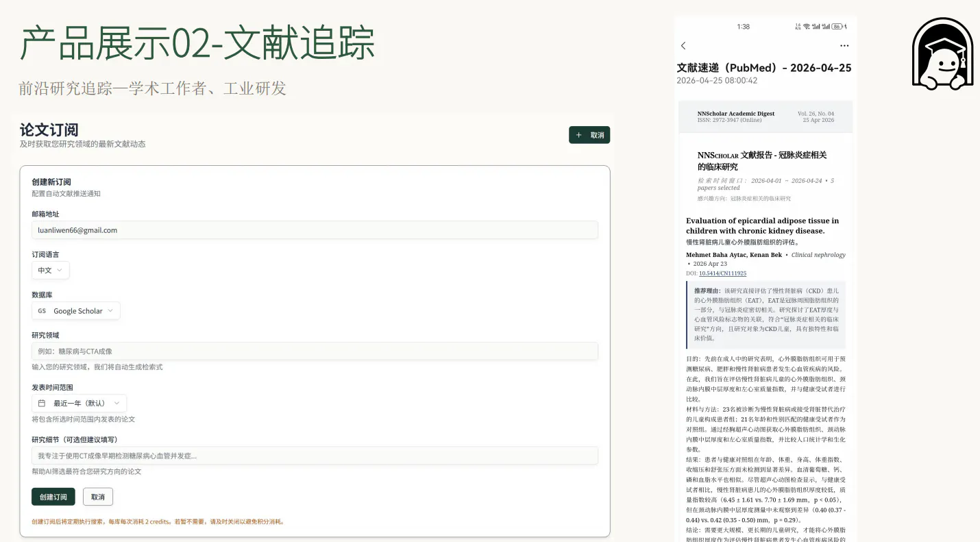This screenshot has height=542, width=980.
Task: Click the authors Mehmet Baha Aytac, Kenan Bek
Action: point(734,255)
